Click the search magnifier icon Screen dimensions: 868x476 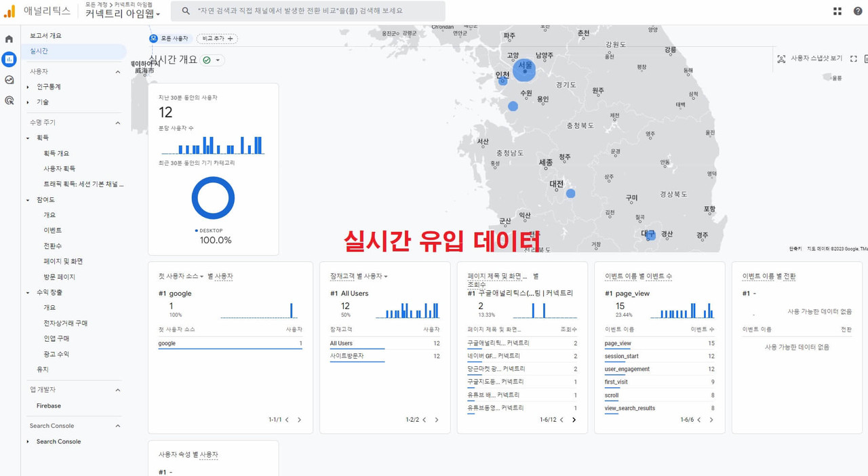[x=185, y=12]
